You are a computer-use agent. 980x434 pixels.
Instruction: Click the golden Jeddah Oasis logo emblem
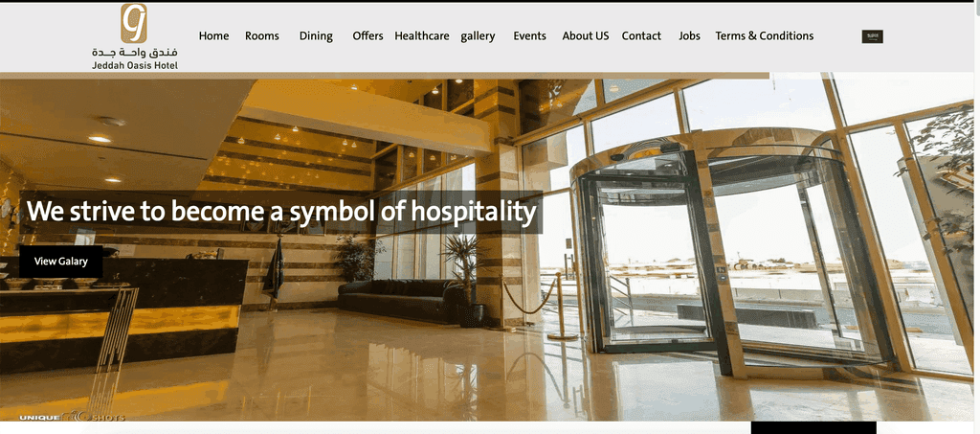(134, 23)
